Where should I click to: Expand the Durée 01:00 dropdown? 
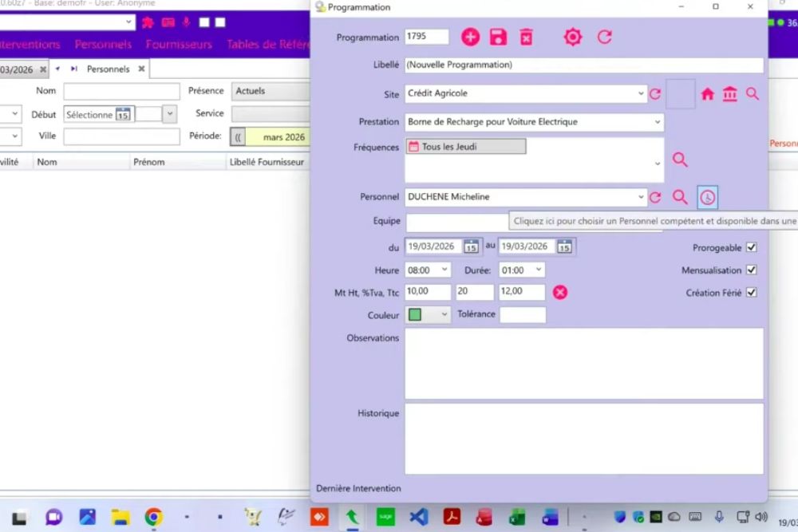click(x=538, y=270)
